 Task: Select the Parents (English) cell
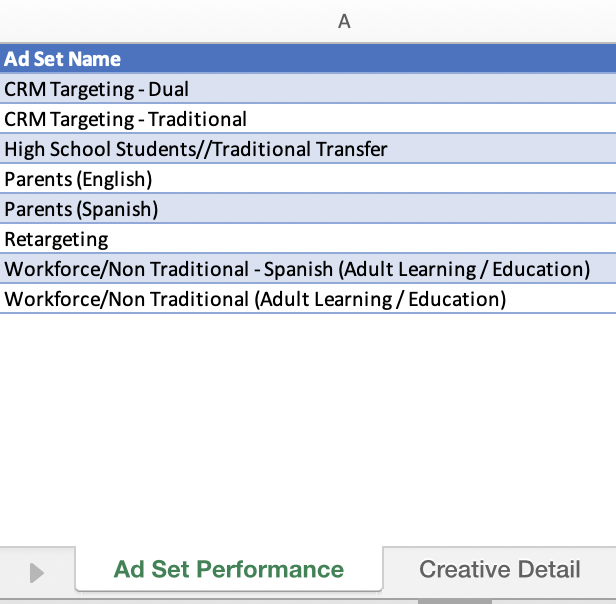tap(308, 179)
